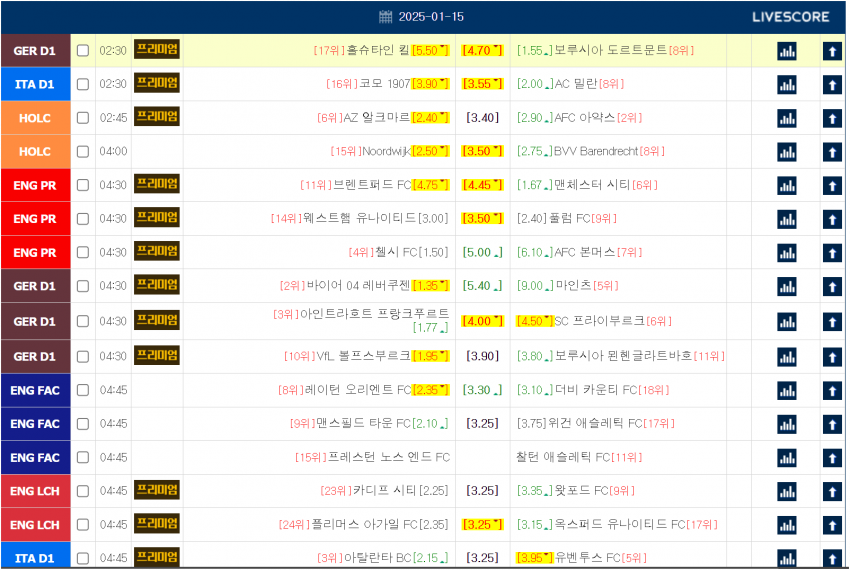The width and height of the screenshot is (850, 570).
Task: Click up-arrow icon on 카디프 시티 row
Action: pos(832,492)
